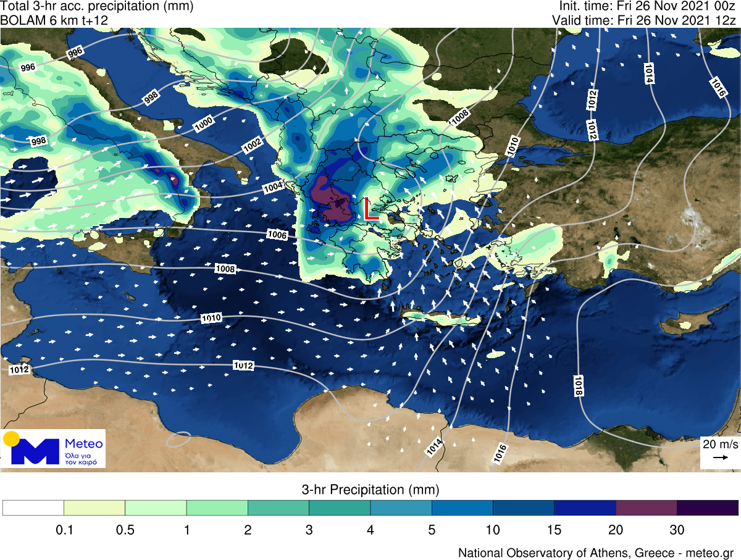Click the red L low-pressure marker
The image size is (741, 560).
(x=371, y=209)
